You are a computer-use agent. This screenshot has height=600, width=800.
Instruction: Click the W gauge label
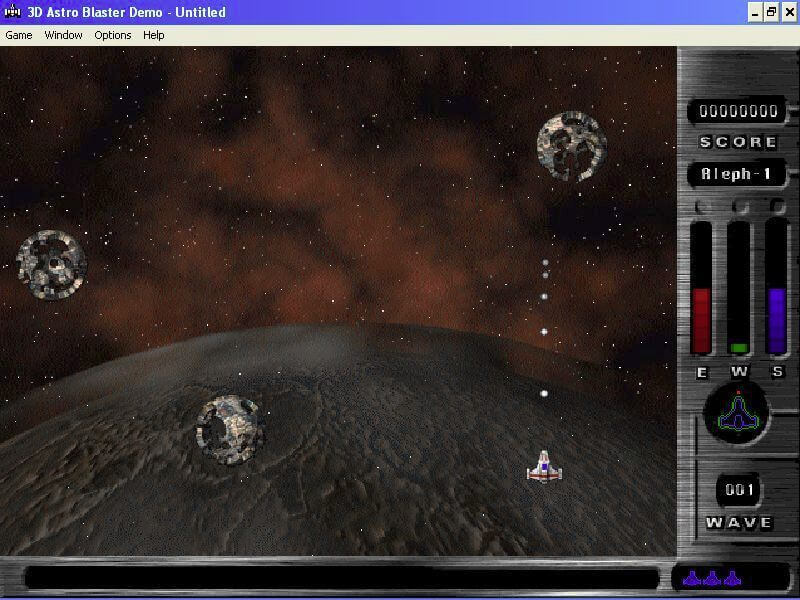[x=739, y=372]
